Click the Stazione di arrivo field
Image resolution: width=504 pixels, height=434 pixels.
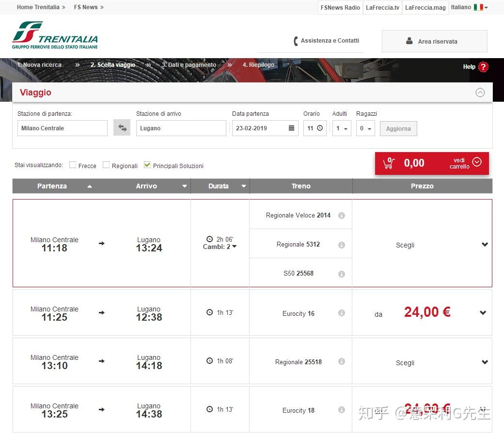(x=181, y=128)
